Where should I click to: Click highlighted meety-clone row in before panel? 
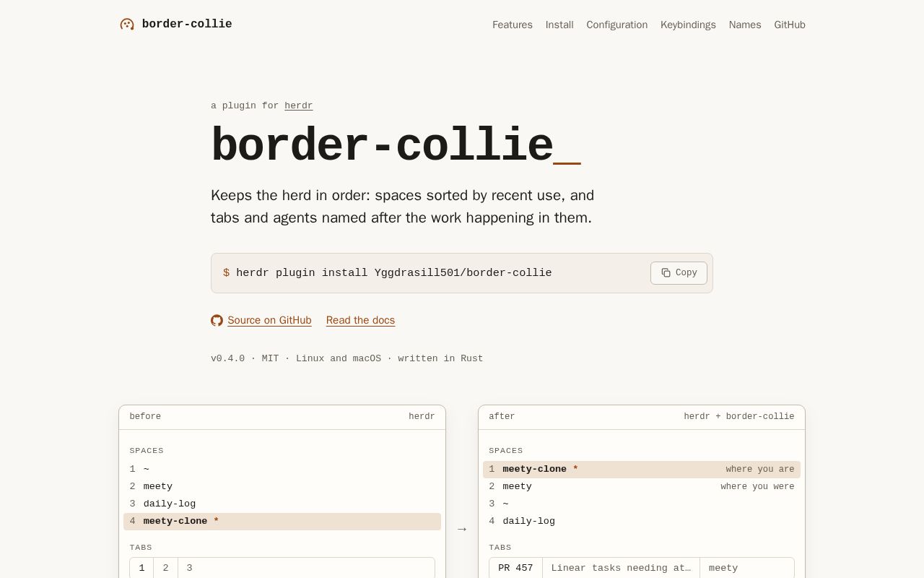[282, 522]
